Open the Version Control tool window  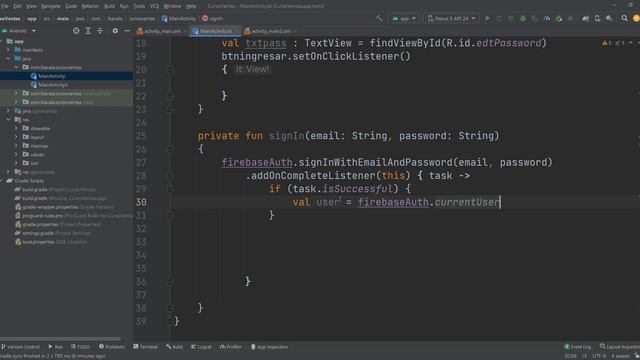tap(20, 347)
